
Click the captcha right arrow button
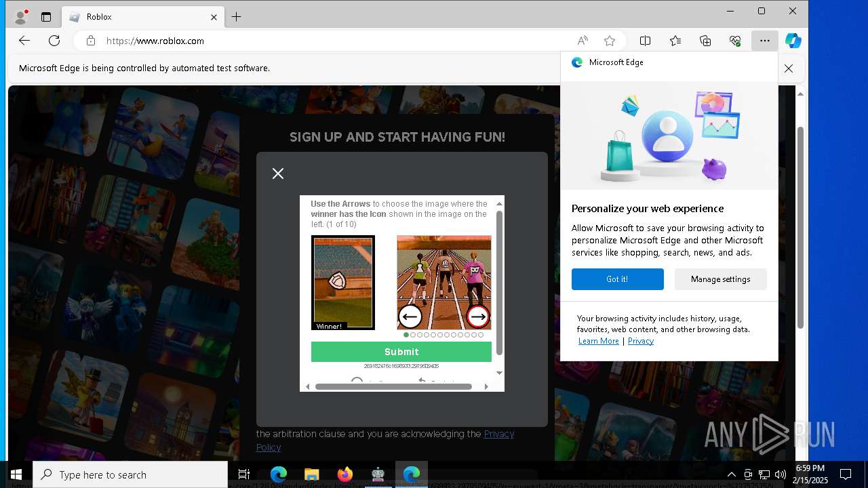click(x=478, y=317)
